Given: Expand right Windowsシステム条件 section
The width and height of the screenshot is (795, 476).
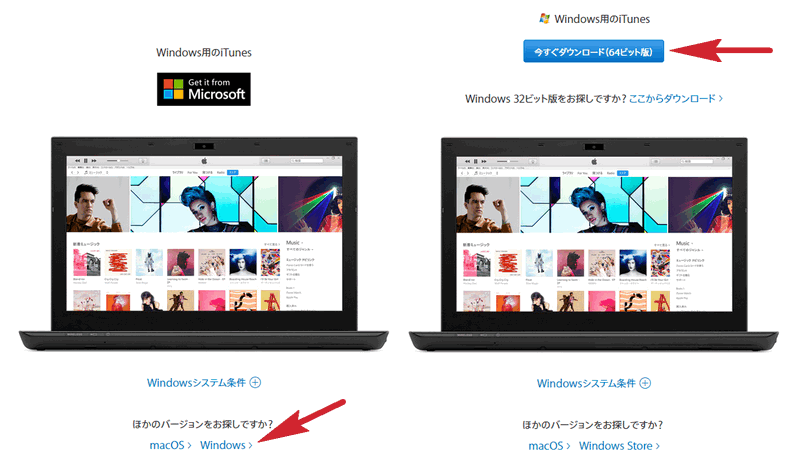Looking at the screenshot, I should click(594, 383).
